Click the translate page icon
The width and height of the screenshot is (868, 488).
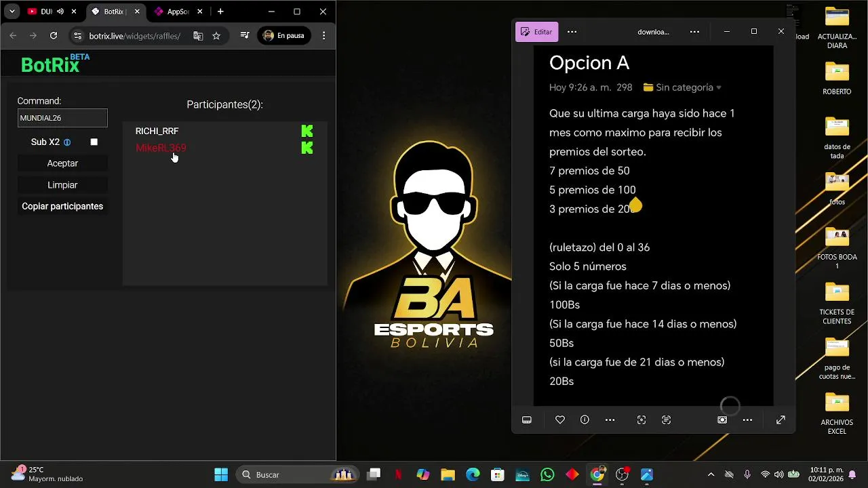point(198,36)
